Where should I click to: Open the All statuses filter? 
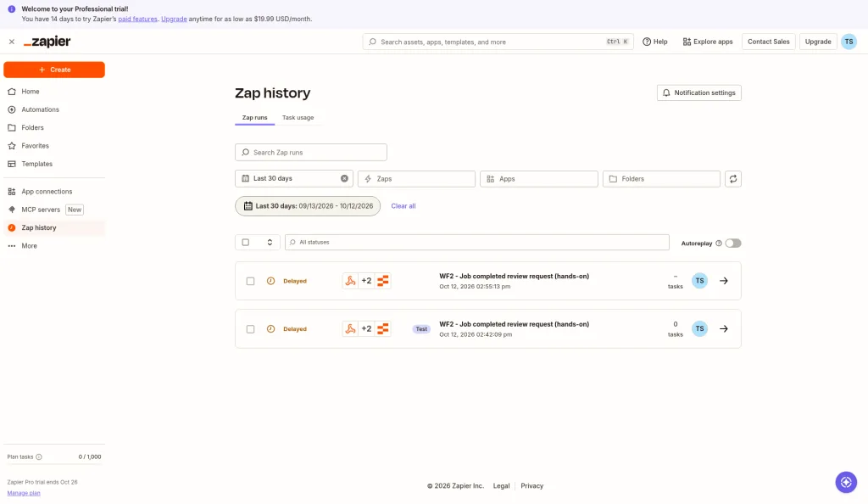click(x=476, y=243)
